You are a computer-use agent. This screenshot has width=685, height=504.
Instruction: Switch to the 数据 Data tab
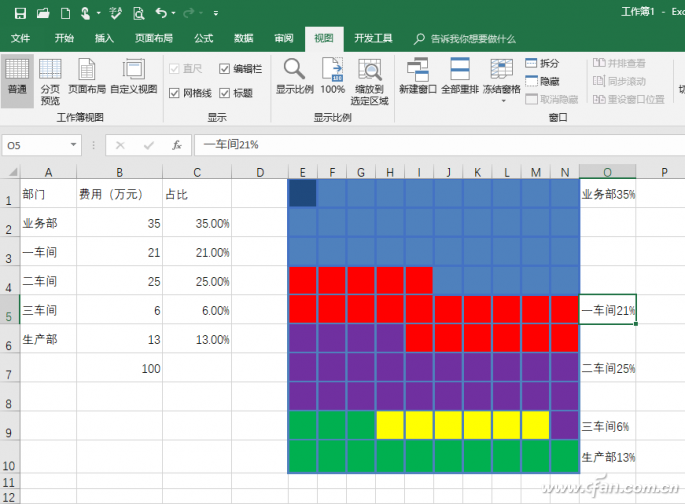coord(243,38)
